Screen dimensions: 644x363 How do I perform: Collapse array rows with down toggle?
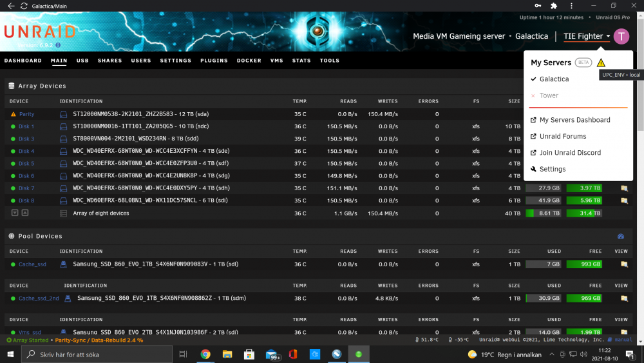pos(15,213)
